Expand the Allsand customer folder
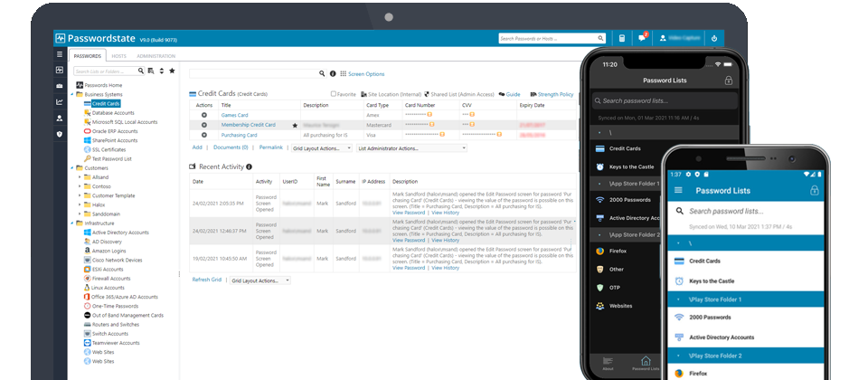The image size is (868, 380). [80, 177]
